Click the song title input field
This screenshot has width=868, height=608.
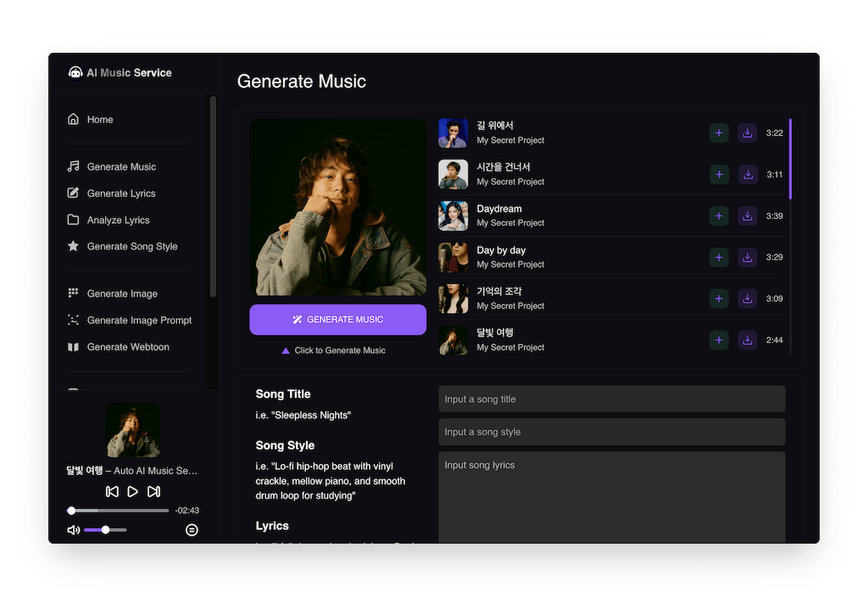tap(611, 399)
